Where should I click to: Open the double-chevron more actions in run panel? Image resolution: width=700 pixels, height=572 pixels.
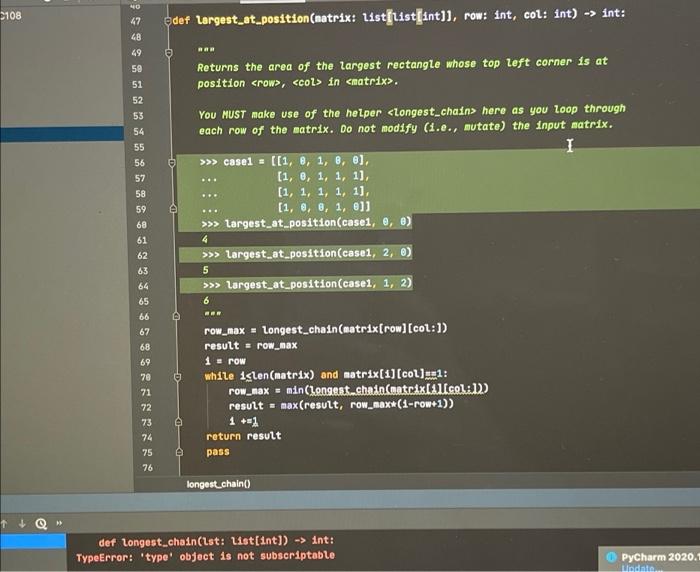(x=59, y=523)
